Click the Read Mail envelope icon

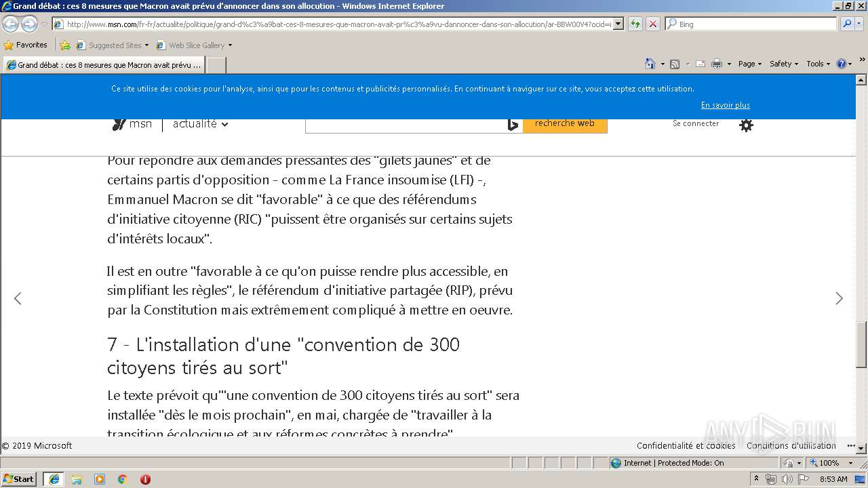coord(701,64)
